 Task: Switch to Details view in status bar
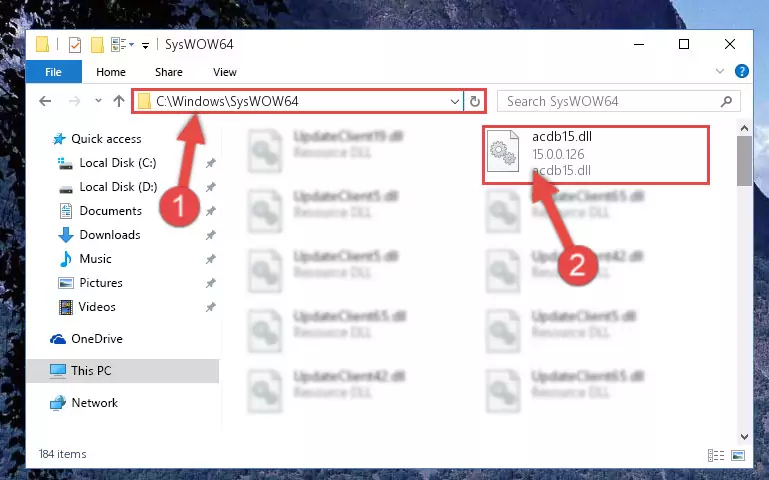coord(716,455)
